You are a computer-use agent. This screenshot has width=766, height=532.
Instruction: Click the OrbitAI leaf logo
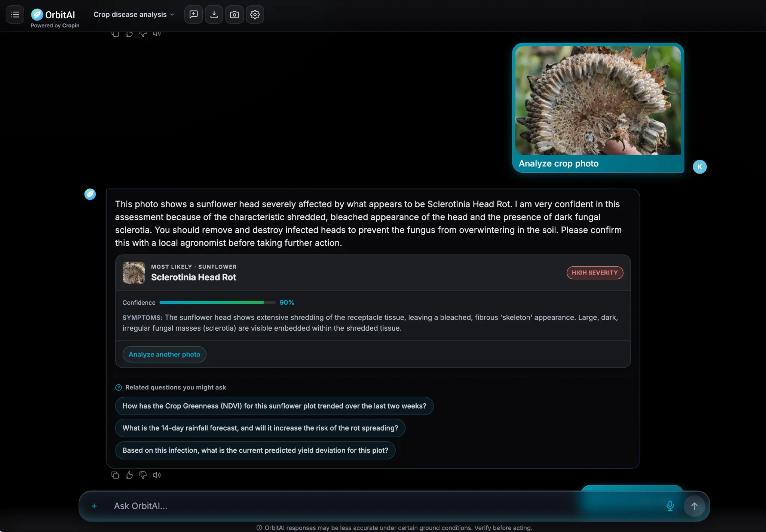tap(37, 15)
